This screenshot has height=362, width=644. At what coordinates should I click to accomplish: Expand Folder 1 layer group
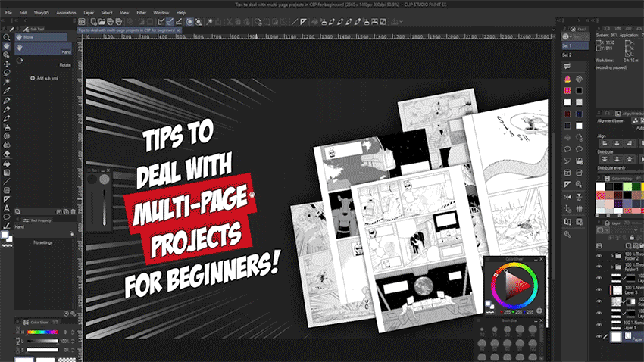click(612, 267)
